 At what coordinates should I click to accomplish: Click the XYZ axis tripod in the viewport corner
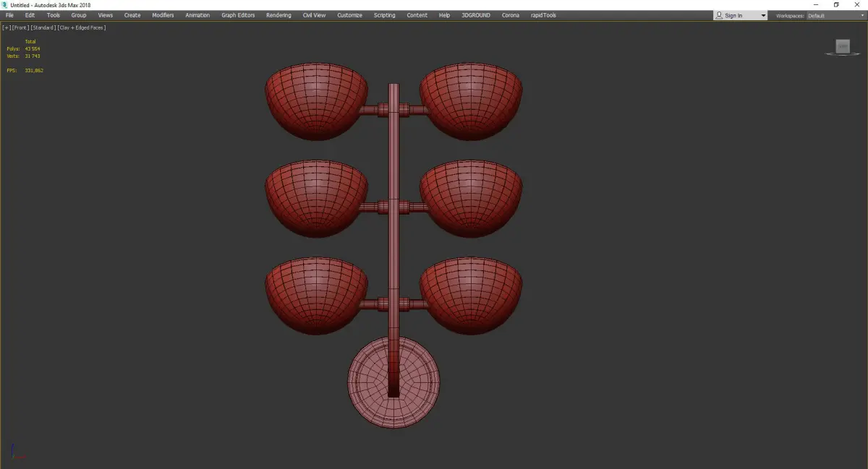(18, 452)
